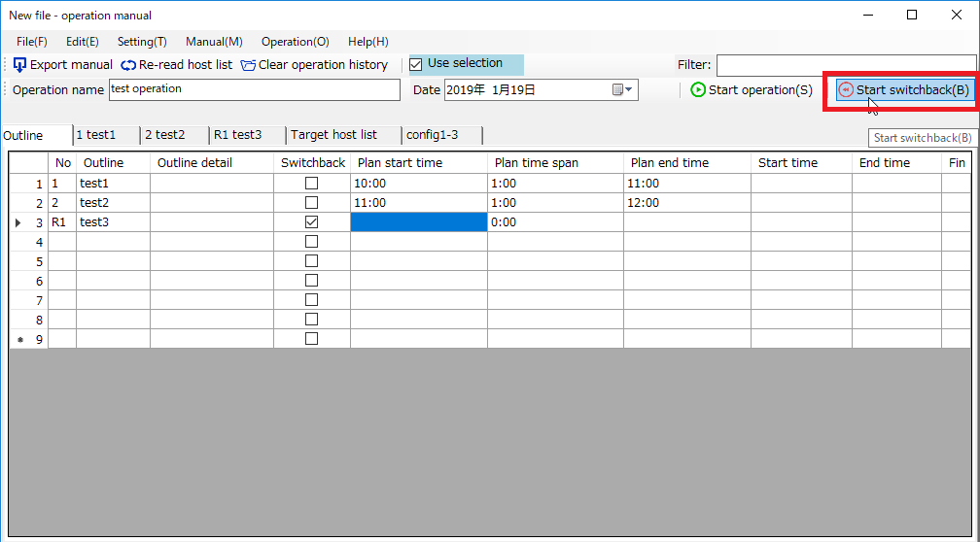Click the Re-read host list icon

pos(129,65)
